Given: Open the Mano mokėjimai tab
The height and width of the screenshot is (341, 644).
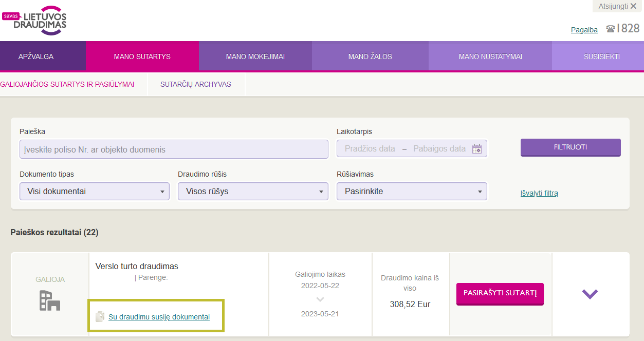Looking at the screenshot, I should click(255, 56).
